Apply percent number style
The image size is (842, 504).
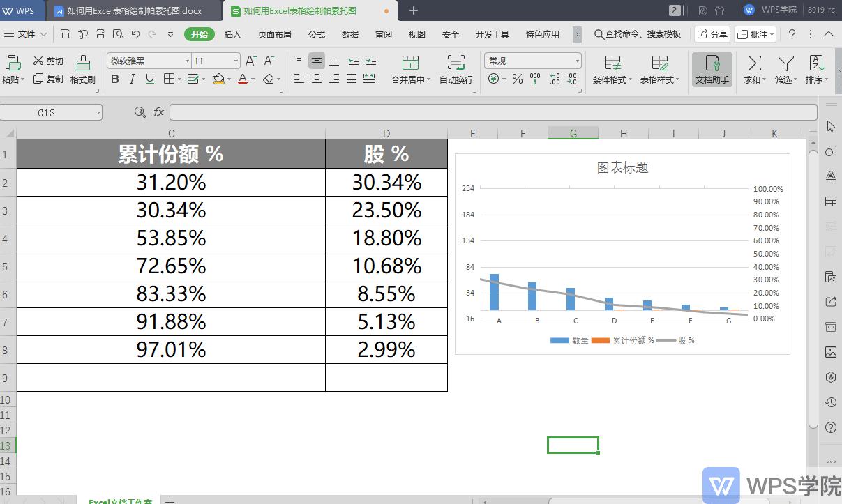pos(518,78)
